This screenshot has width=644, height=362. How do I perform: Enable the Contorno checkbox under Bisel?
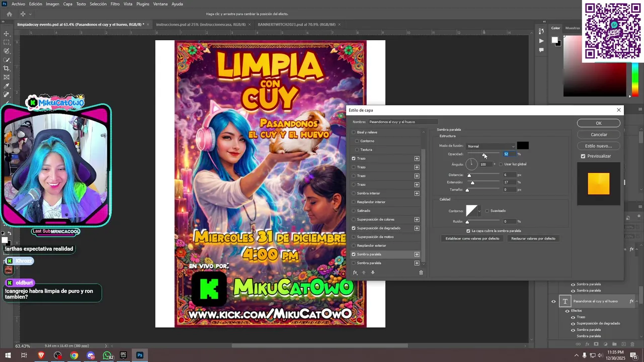(357, 141)
